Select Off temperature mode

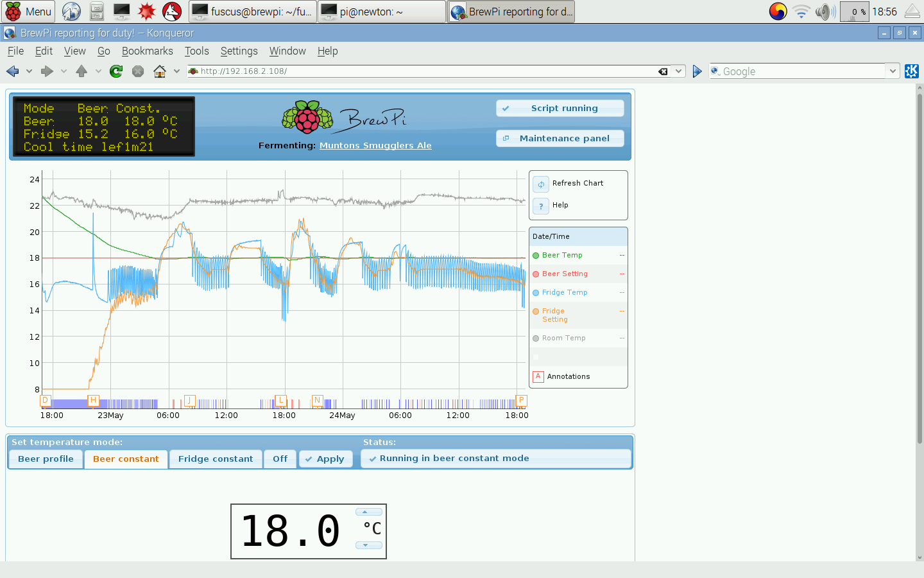(x=280, y=459)
